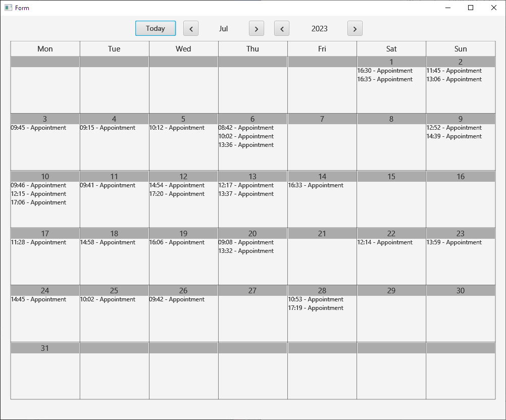The image size is (506, 420).
Task: Select day 31 header cell
Action: point(45,348)
